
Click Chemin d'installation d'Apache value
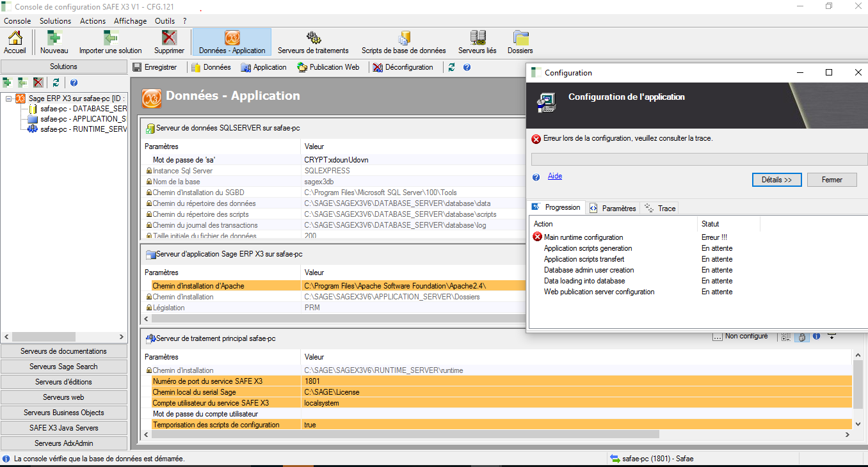(413, 286)
